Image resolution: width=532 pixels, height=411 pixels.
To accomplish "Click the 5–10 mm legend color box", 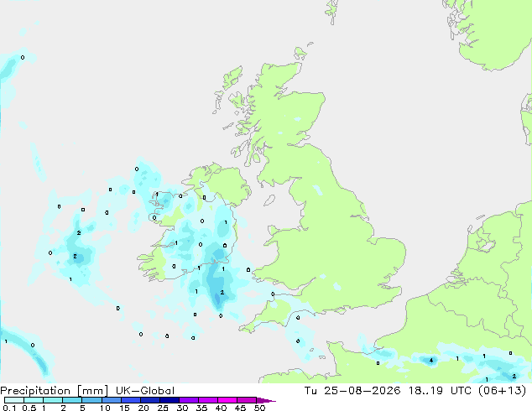I will click(91, 400).
